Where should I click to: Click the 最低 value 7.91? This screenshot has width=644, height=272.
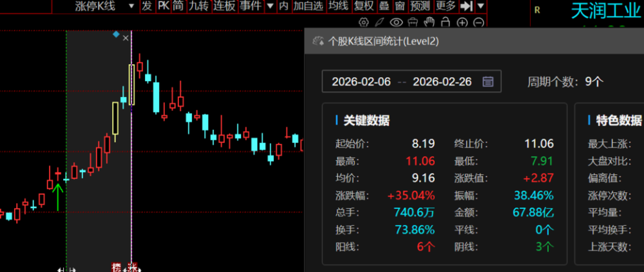(x=542, y=161)
